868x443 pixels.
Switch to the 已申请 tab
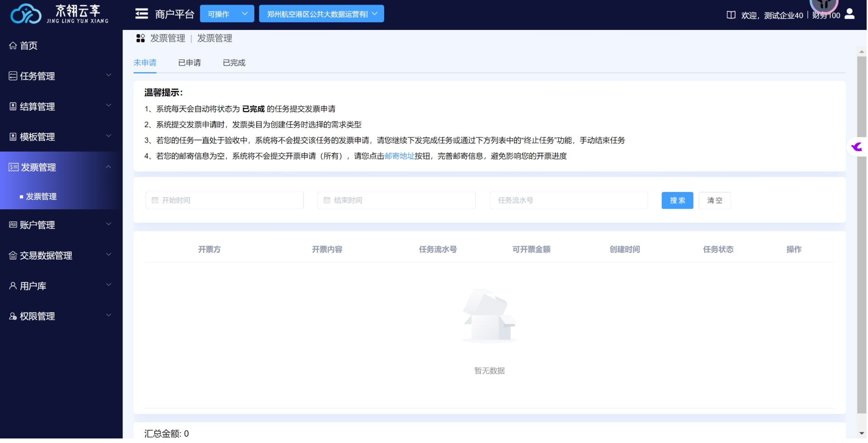click(x=189, y=63)
